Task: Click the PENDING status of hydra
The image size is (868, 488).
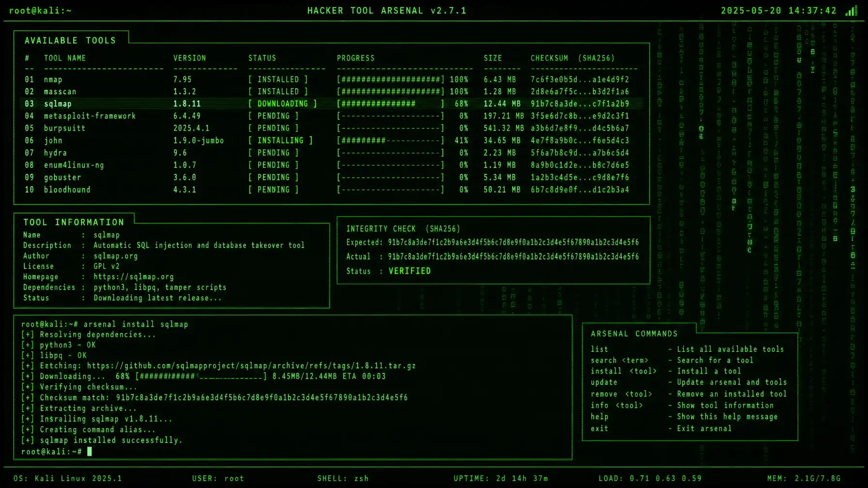Action: click(x=274, y=153)
